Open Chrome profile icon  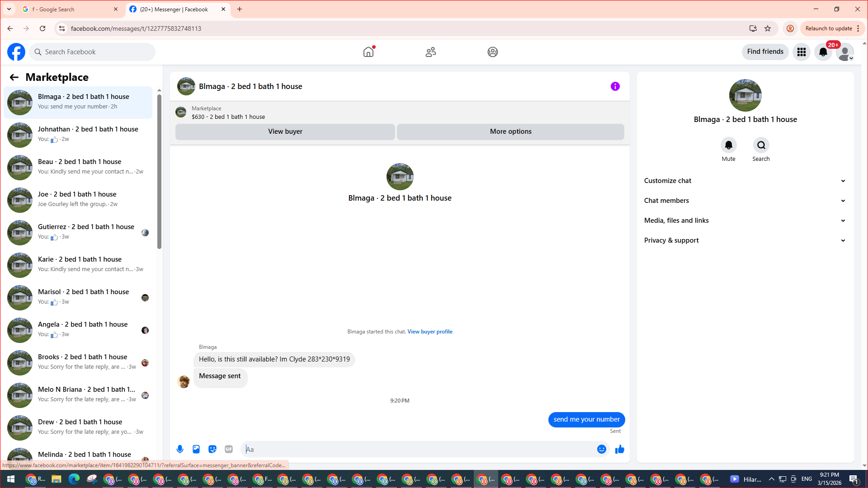tap(790, 28)
